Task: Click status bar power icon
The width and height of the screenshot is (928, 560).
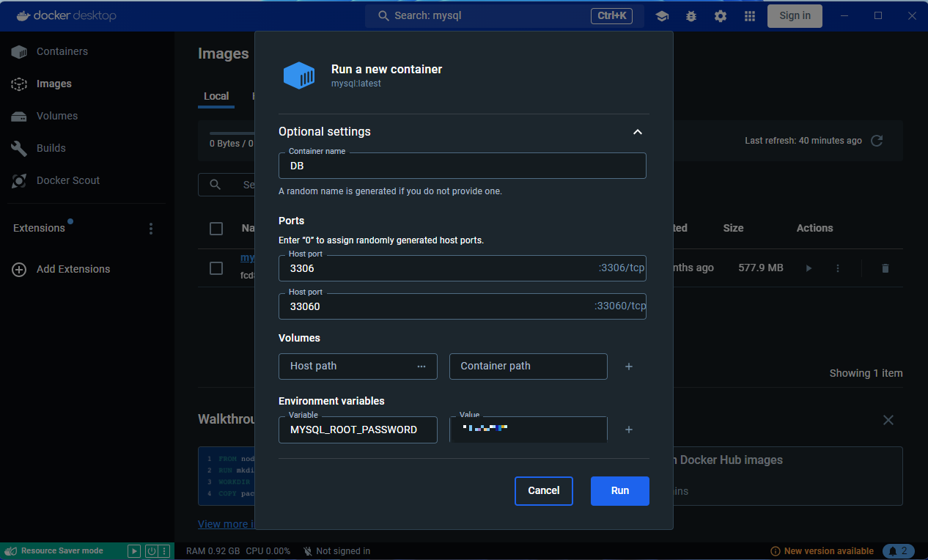Action: [x=152, y=551]
